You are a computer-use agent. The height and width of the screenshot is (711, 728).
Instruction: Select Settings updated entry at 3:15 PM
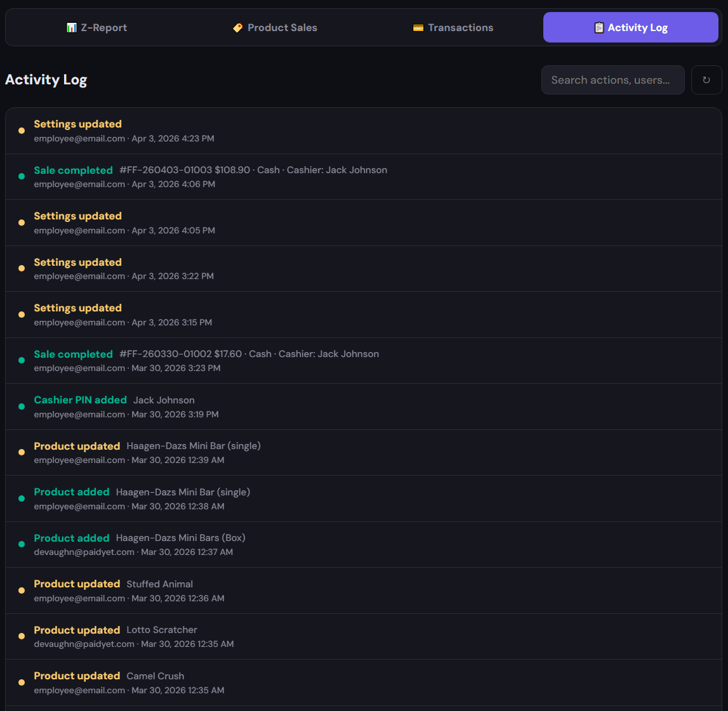click(364, 315)
